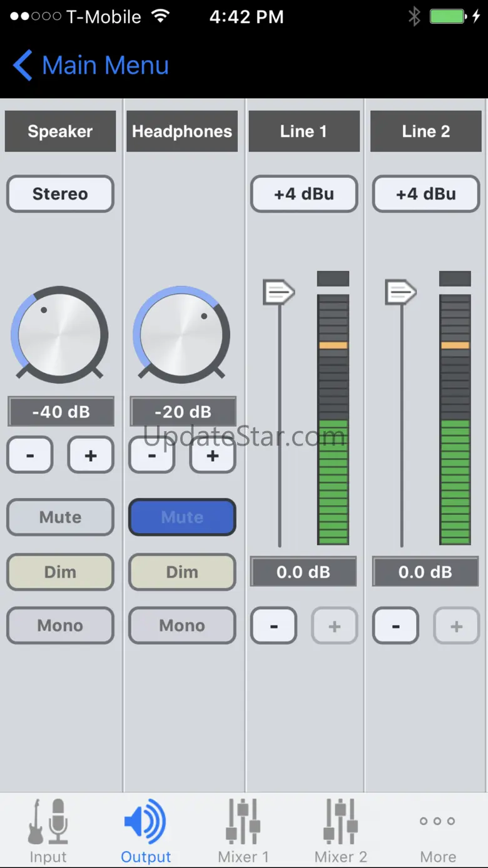Change Line 2 +4 dBu level setting
The image size is (488, 868).
(x=426, y=194)
